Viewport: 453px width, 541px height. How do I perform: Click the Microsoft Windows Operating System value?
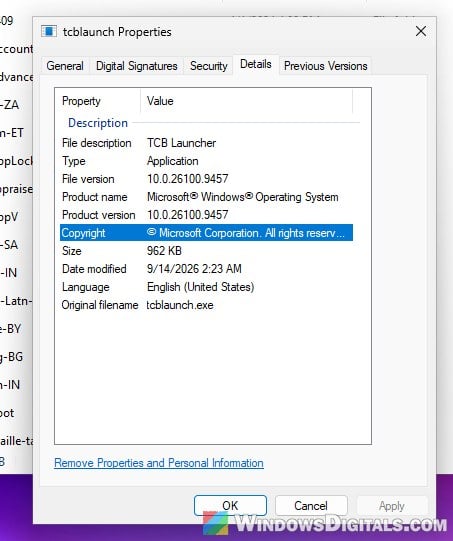click(x=243, y=197)
